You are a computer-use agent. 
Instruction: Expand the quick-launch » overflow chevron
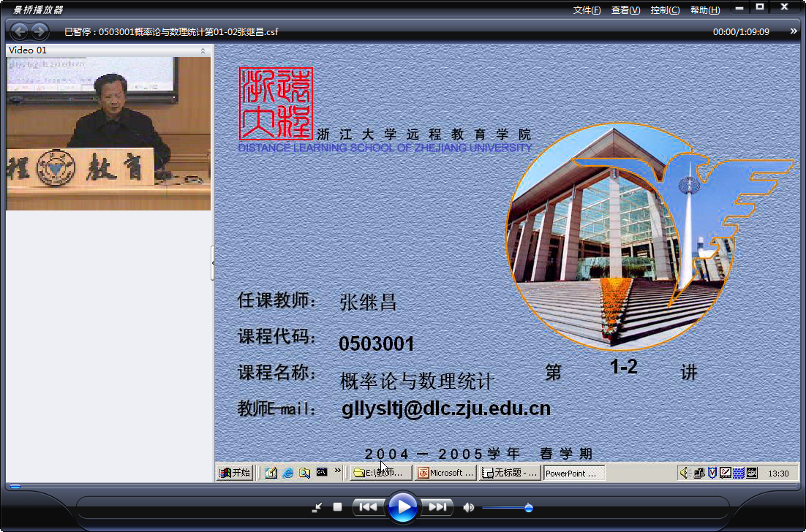[337, 470]
